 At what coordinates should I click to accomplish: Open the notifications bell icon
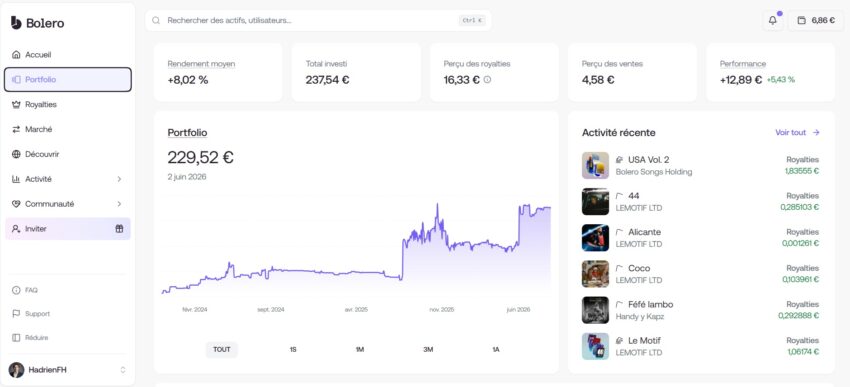coord(772,21)
